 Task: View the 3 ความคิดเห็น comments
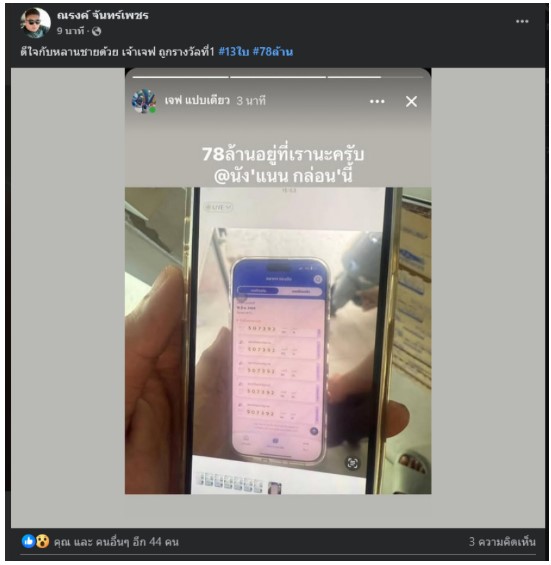(502, 542)
